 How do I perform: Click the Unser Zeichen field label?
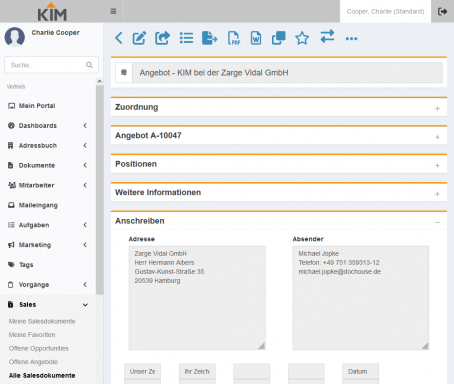(x=142, y=371)
